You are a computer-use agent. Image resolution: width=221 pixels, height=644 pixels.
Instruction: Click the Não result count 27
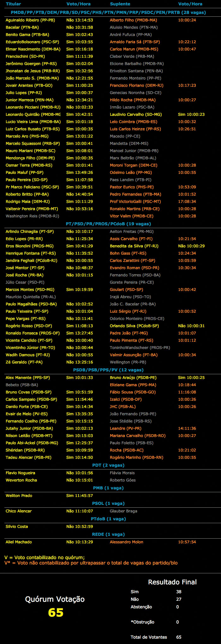point(179,600)
